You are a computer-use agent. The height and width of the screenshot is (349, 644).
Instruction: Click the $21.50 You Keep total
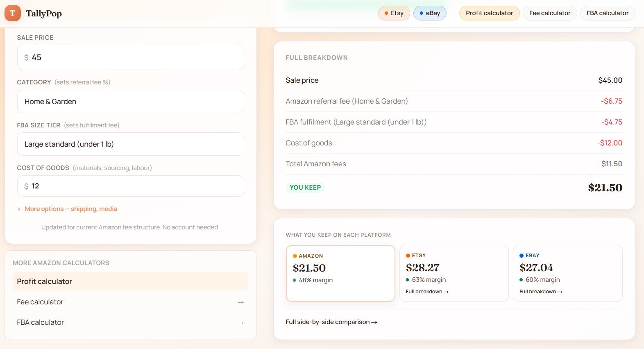(x=605, y=188)
